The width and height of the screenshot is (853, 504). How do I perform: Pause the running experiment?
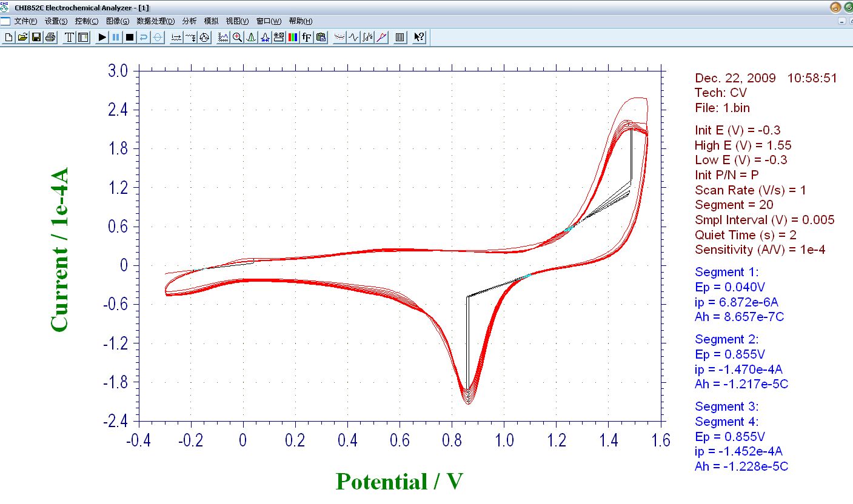[116, 38]
